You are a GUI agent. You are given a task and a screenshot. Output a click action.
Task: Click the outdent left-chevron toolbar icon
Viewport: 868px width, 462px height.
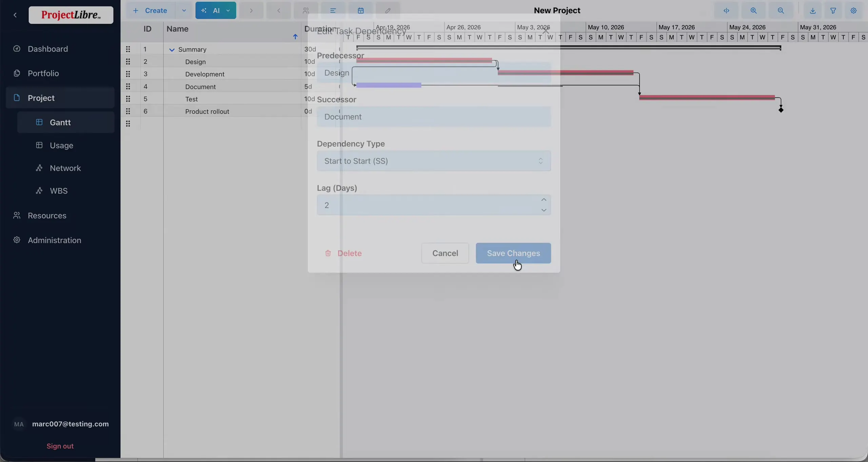click(278, 11)
